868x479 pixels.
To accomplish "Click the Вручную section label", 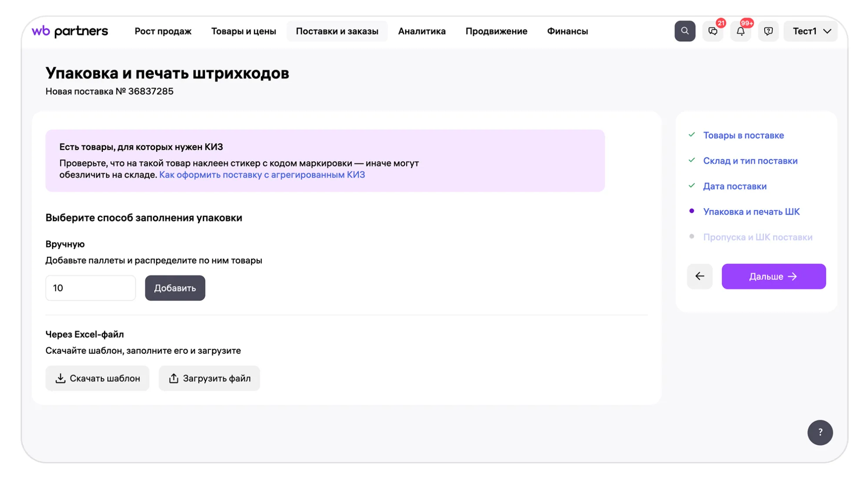I will click(65, 244).
